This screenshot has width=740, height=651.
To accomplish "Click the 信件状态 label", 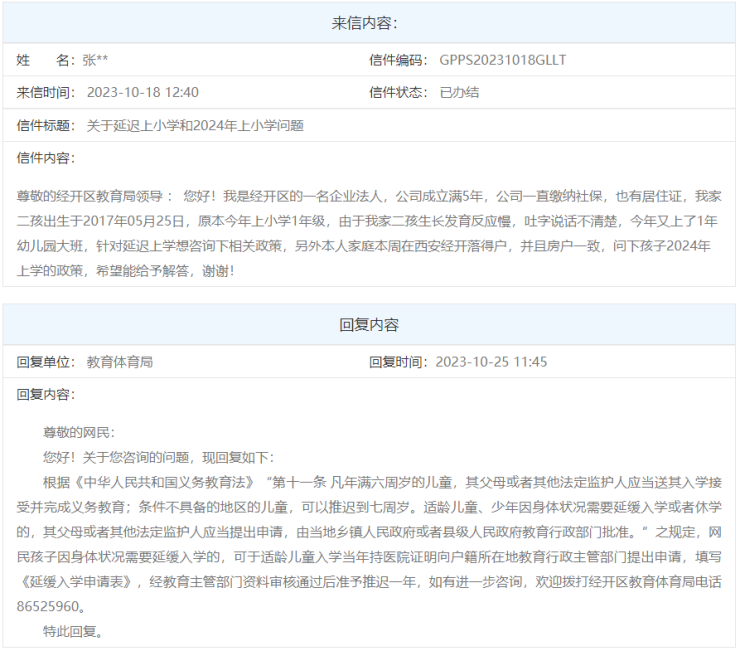I will [397, 92].
